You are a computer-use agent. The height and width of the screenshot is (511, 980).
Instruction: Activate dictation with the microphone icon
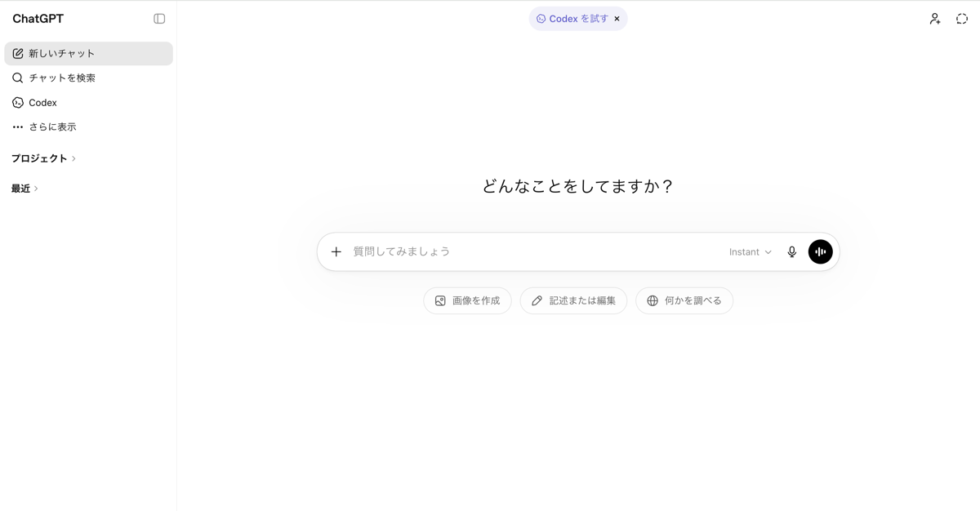pyautogui.click(x=791, y=251)
